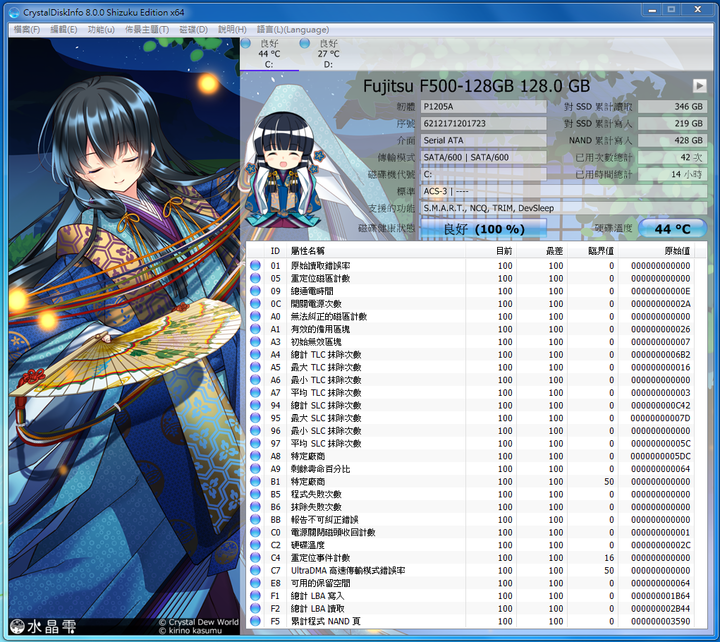720x642 pixels.
Task: Select the D: drive tab at 27 °C
Action: (x=328, y=54)
